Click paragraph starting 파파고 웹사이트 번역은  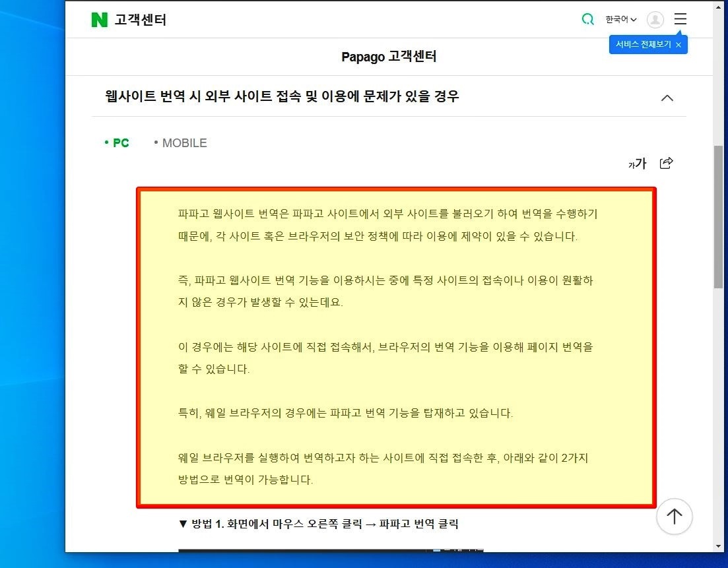coord(387,225)
